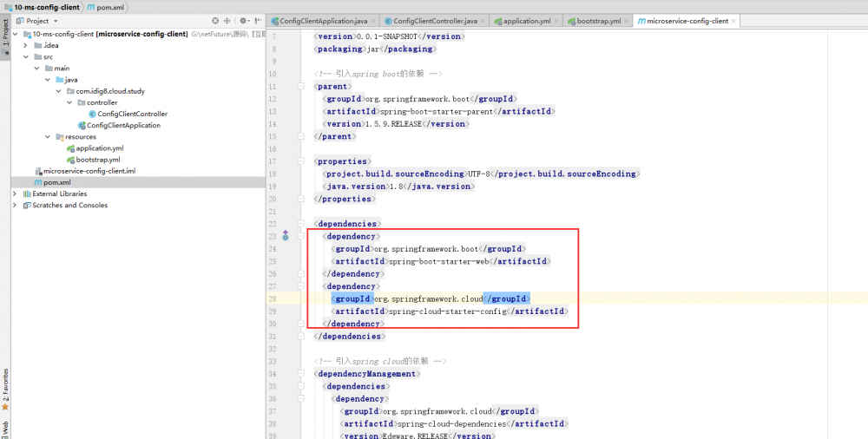The height and width of the screenshot is (439, 868).
Task: Click the ConfigClientController class icon in tree
Action: click(92, 114)
